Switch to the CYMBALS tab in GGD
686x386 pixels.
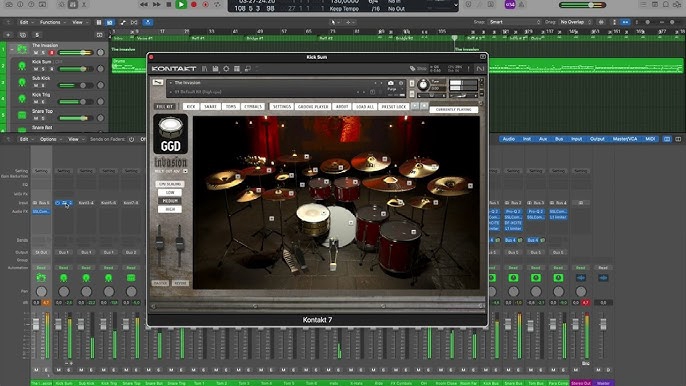253,106
